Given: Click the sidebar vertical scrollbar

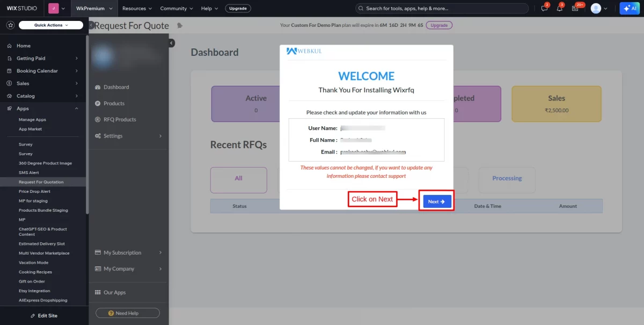Looking at the screenshot, I should click(87, 124).
